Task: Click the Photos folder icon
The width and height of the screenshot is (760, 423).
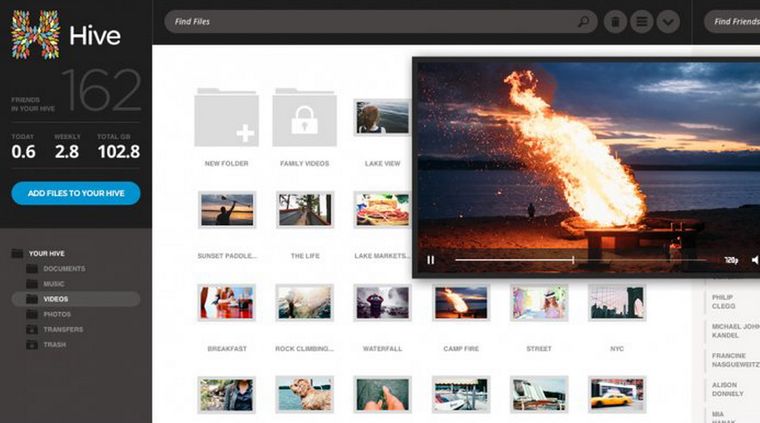Action: coord(32,314)
